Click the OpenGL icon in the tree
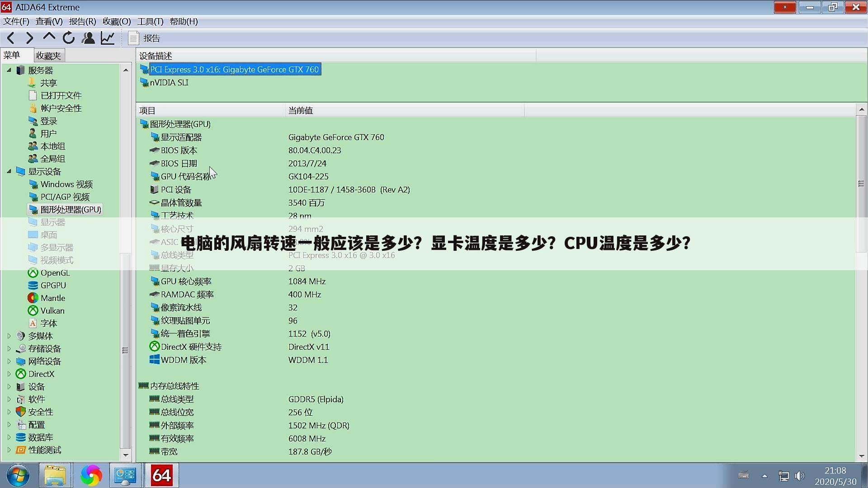Viewport: 868px width, 488px height. pyautogui.click(x=33, y=272)
